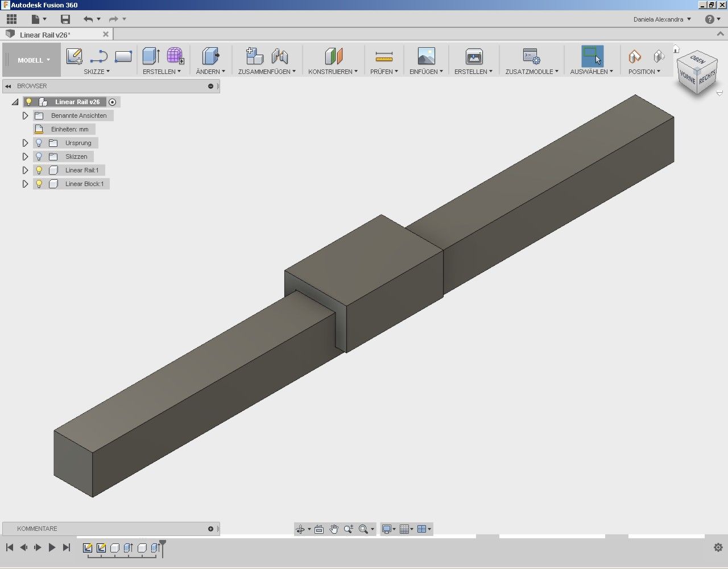Viewport: 728px width, 569px height.
Task: Toggle visibility of Skizzen folder
Action: coord(39,156)
